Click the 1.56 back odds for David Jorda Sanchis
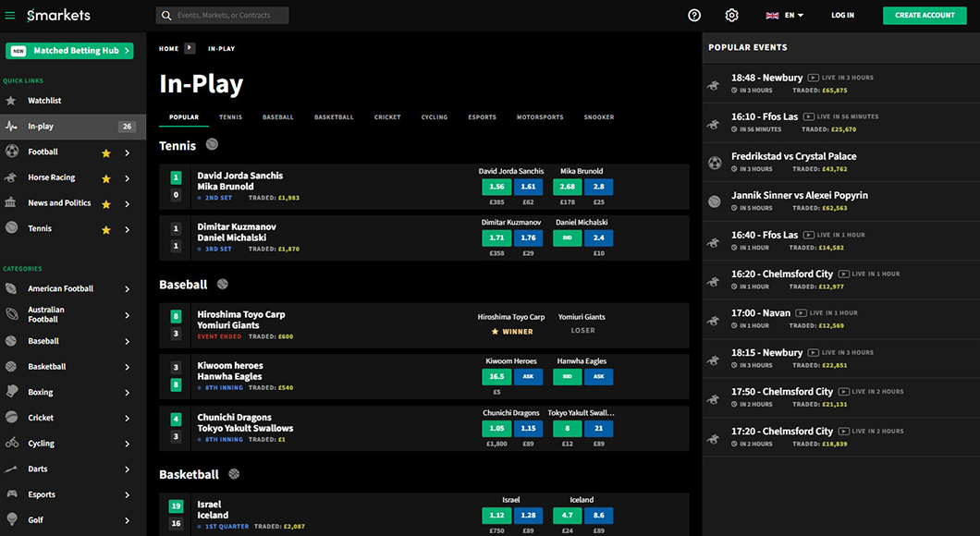This screenshot has height=536, width=980. tap(496, 187)
